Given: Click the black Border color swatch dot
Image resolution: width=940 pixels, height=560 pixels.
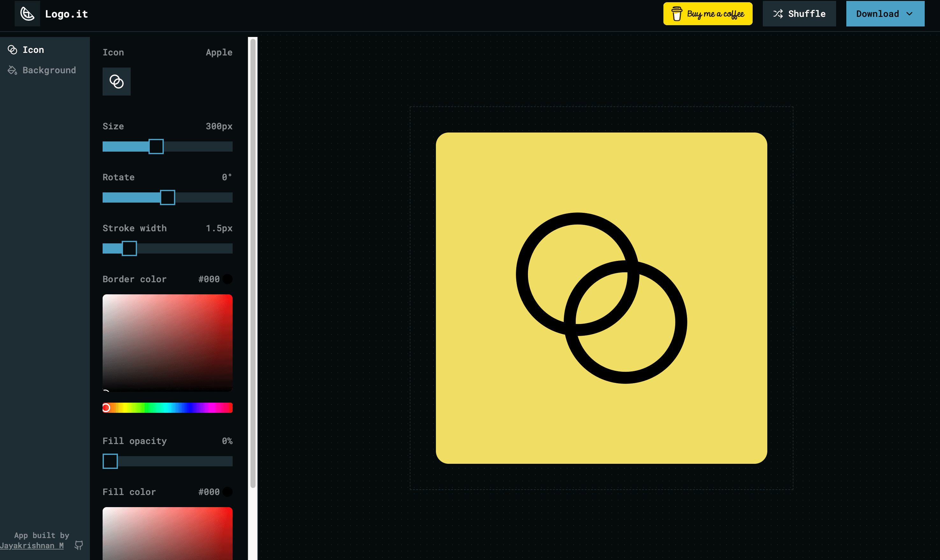Looking at the screenshot, I should (x=228, y=279).
